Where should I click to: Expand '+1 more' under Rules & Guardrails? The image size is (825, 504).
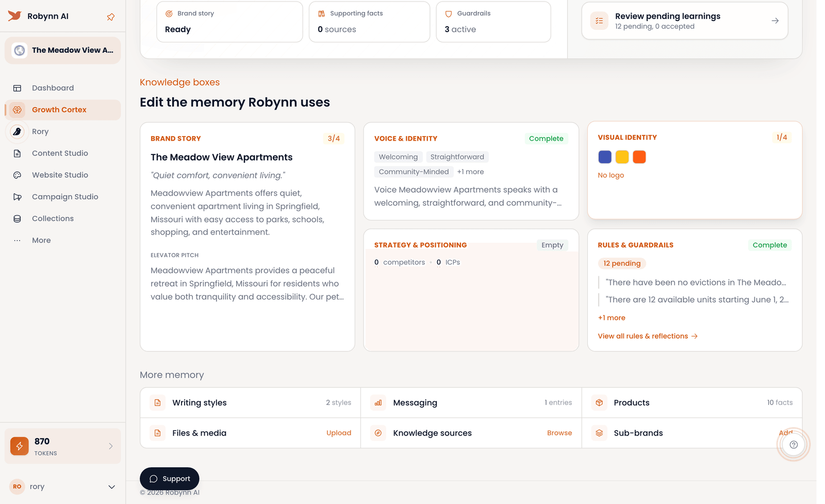(x=612, y=318)
